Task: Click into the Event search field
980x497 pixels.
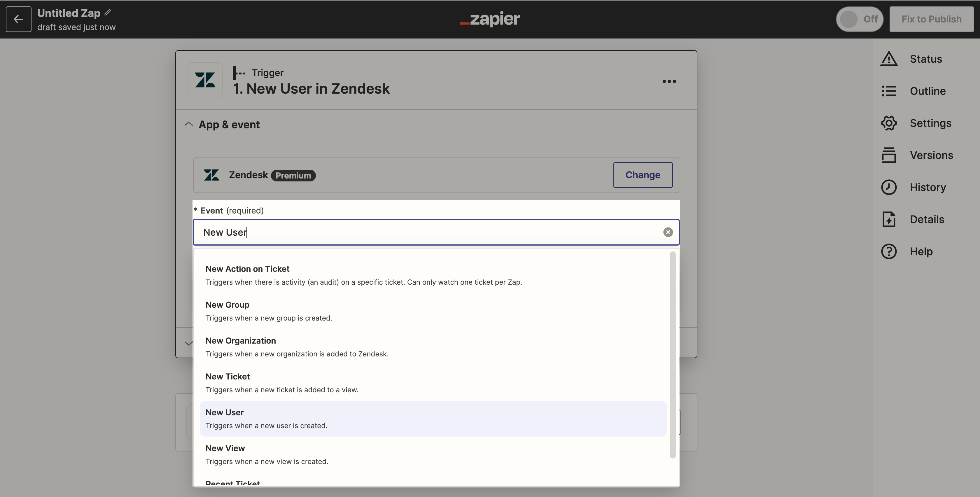Action: 430,232
